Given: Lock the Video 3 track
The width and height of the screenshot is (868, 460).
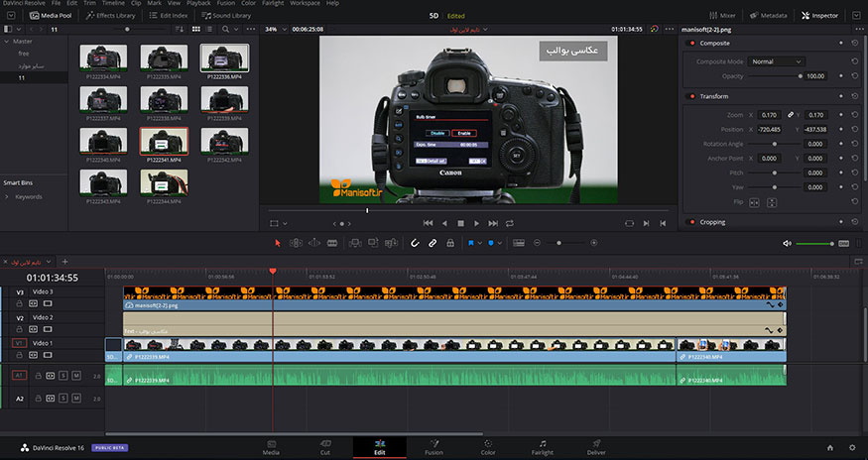Looking at the screenshot, I should click(x=20, y=304).
